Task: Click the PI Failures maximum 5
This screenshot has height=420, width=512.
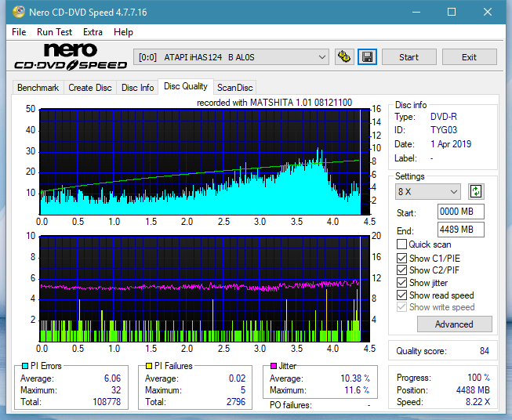Action: coord(243,389)
